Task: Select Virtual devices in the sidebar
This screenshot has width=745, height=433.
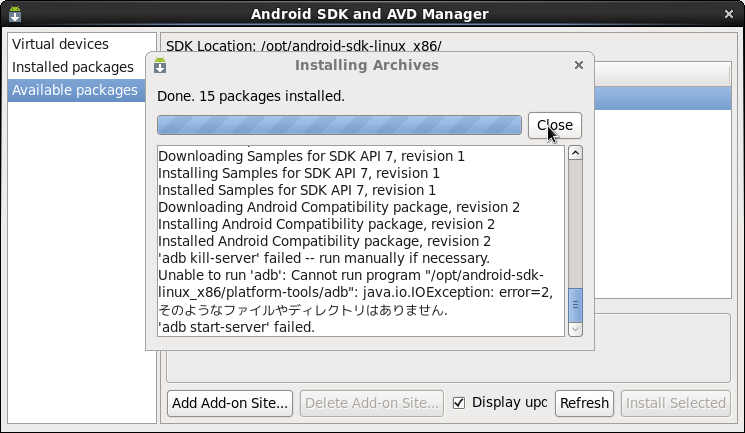Action: coord(60,44)
